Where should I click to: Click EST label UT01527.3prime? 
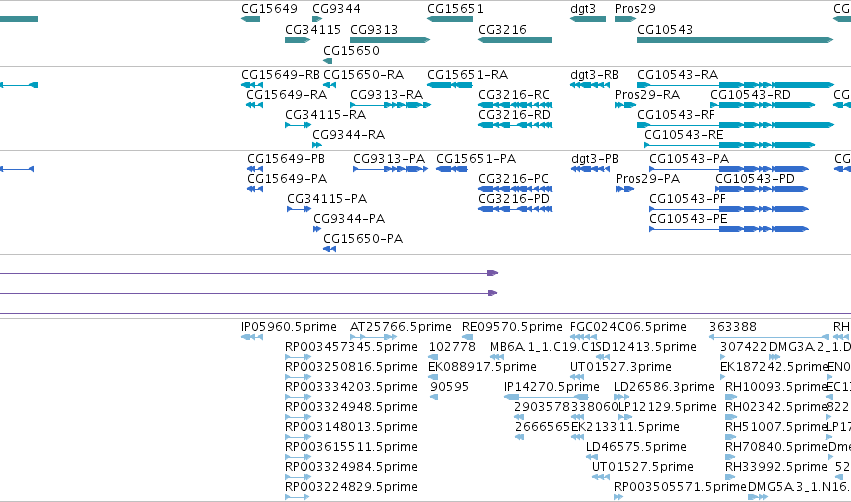point(621,367)
